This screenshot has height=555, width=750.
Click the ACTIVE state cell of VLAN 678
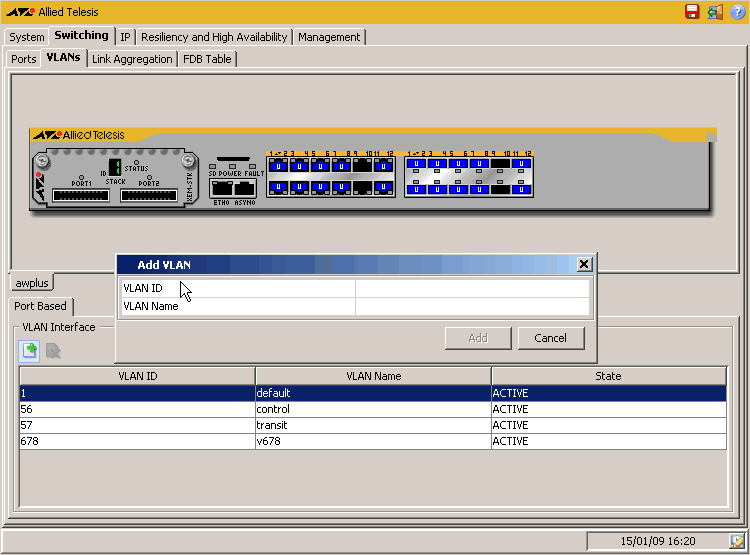coord(608,441)
